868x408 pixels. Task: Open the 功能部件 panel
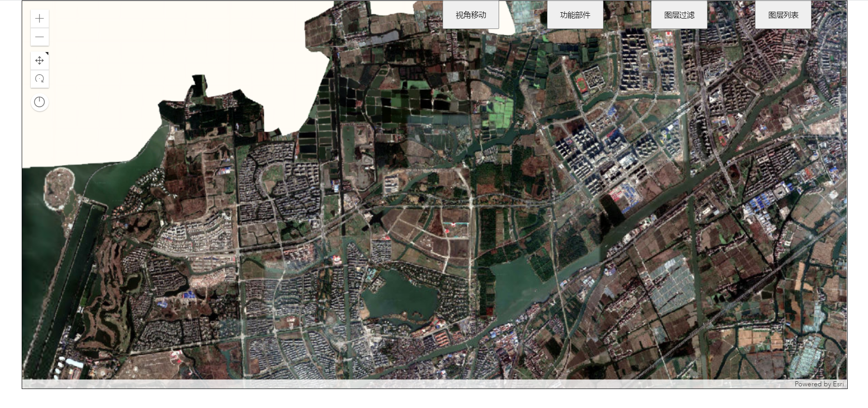tap(575, 15)
